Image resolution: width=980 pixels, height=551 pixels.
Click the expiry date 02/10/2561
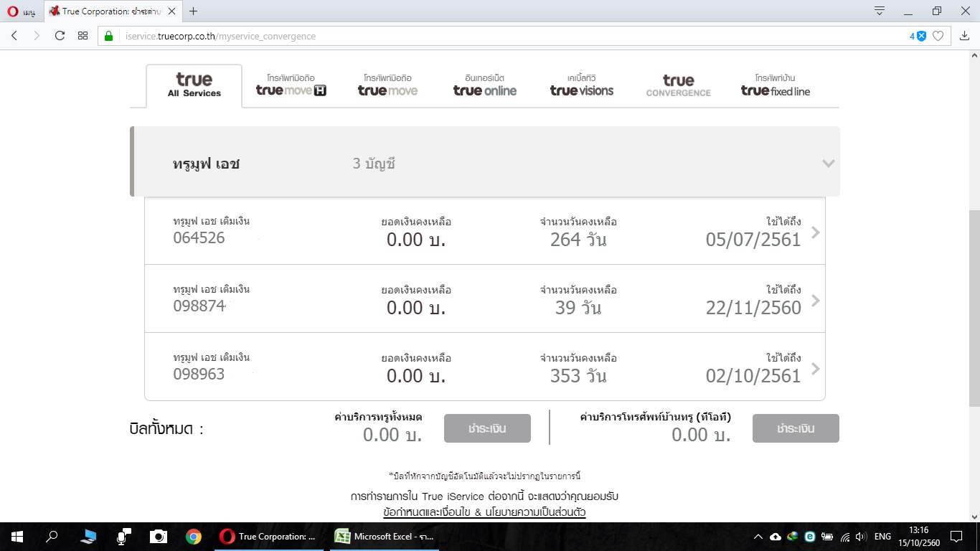coord(753,376)
